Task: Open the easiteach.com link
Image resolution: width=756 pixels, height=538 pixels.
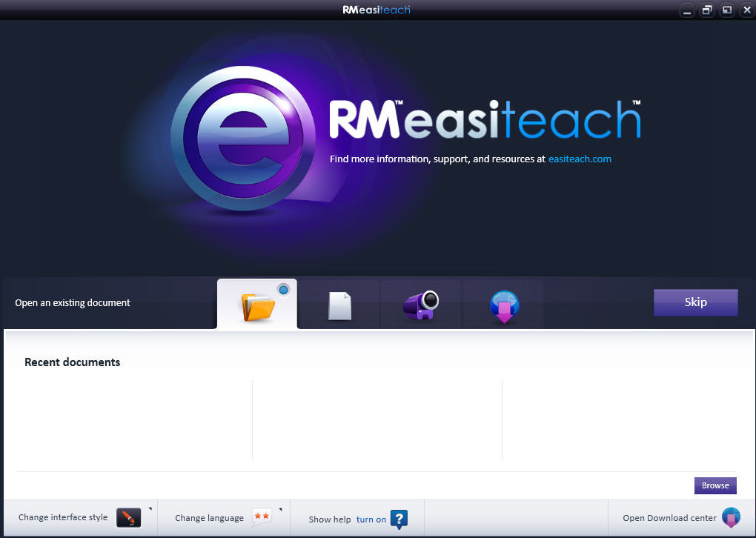Action: click(x=580, y=159)
